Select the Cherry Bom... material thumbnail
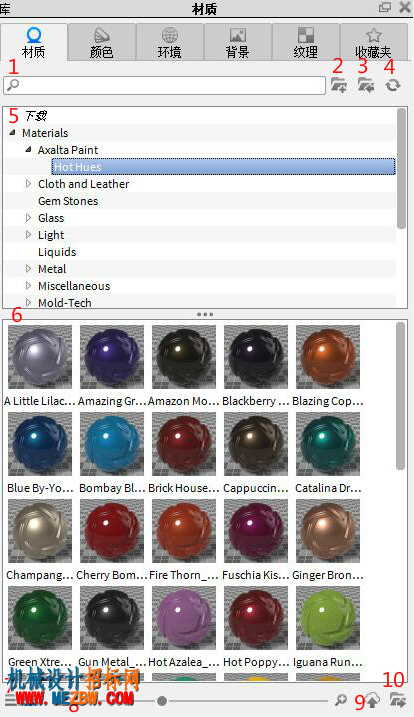Image resolution: width=414 pixels, height=717 pixels. click(112, 531)
